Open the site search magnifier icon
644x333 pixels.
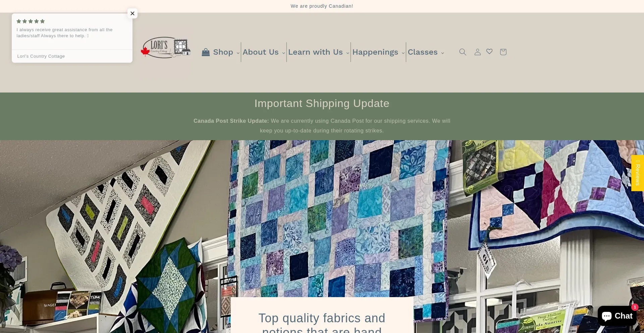click(x=463, y=52)
